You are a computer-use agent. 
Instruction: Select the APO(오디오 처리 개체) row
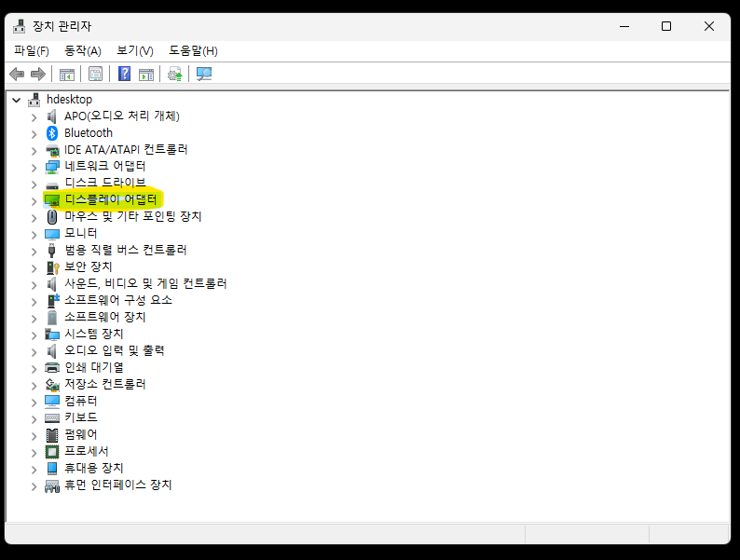[x=122, y=116]
